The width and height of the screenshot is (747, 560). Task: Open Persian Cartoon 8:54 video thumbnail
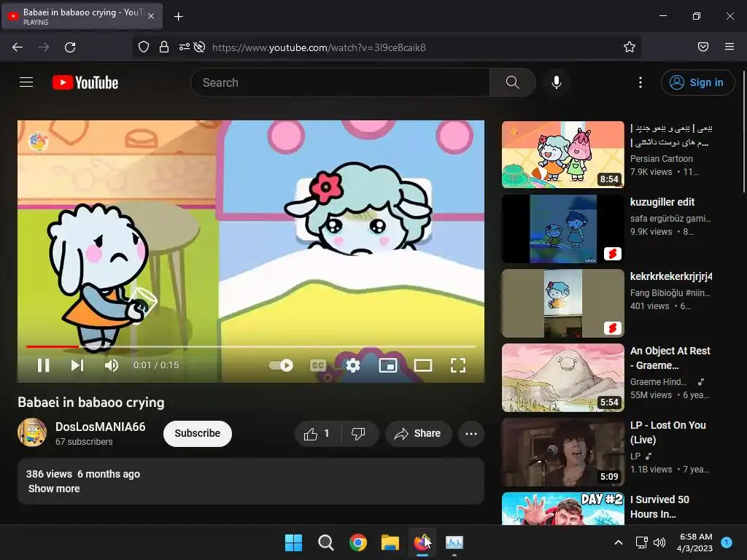coord(562,155)
